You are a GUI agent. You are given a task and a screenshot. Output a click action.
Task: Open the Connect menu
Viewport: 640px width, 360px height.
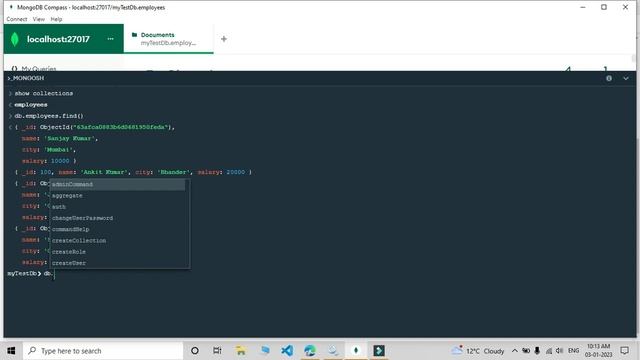17,19
